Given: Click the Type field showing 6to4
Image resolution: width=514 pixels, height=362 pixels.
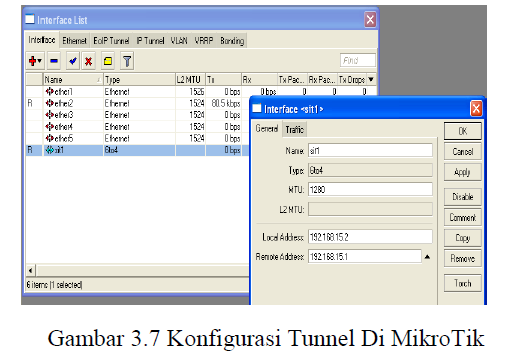Looking at the screenshot, I should click(x=370, y=170).
